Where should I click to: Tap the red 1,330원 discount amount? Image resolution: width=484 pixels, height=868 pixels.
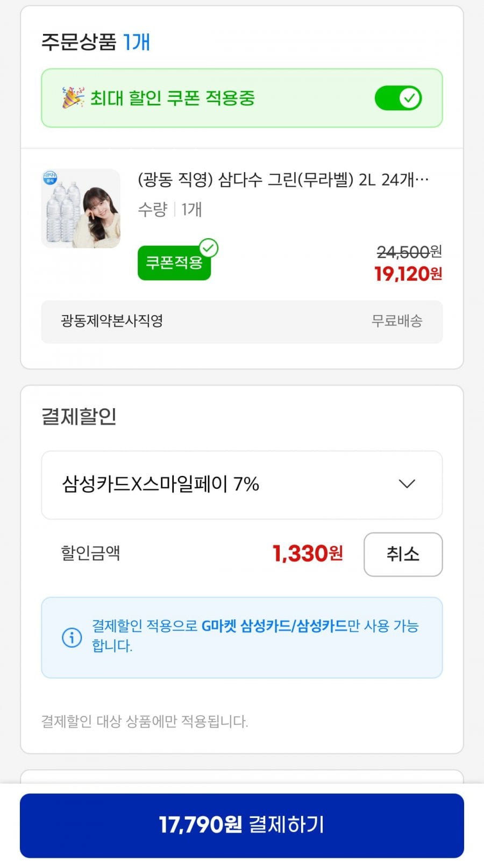308,554
